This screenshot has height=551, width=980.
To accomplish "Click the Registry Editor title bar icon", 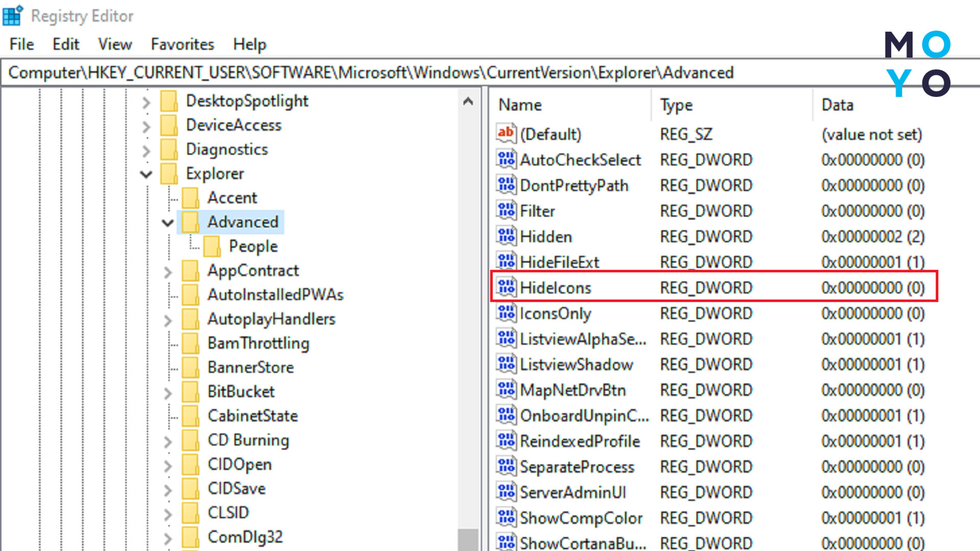I will click(13, 15).
